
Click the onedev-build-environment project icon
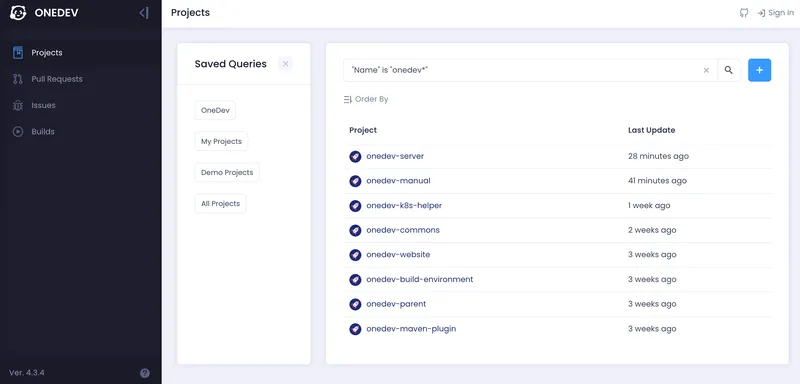[355, 279]
